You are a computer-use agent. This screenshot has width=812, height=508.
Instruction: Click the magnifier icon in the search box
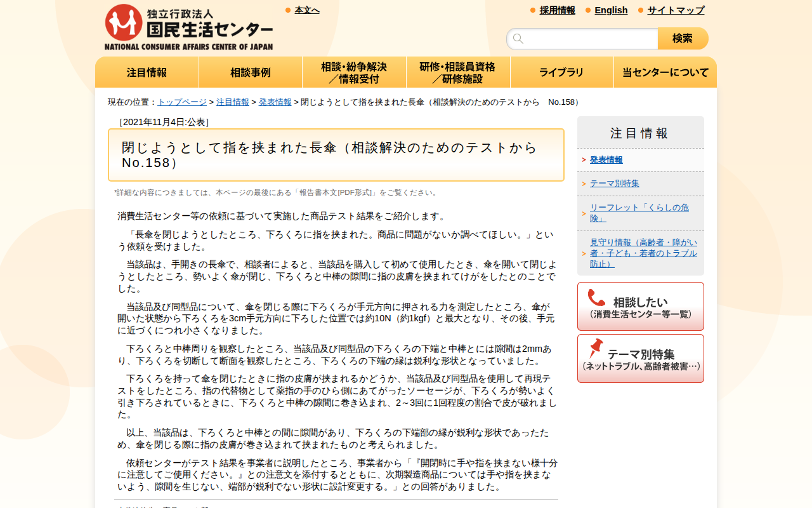click(x=518, y=39)
